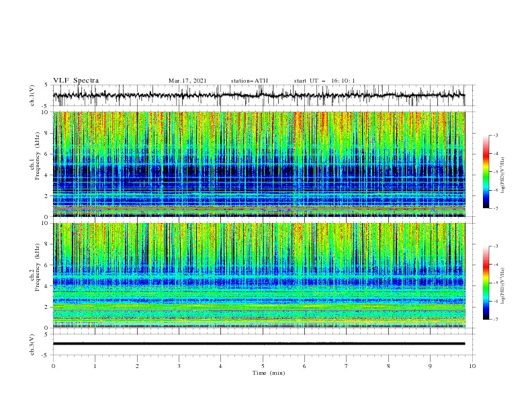
Task: Click the ch.1 voltage waveform trace
Action: (259, 95)
